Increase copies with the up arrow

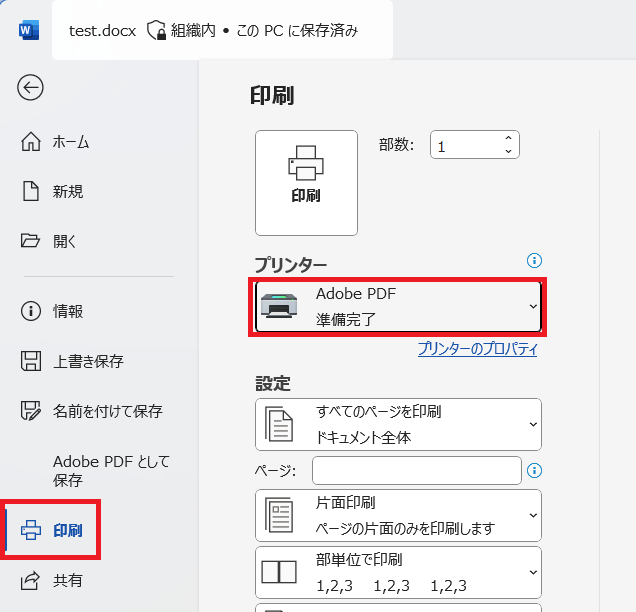coord(509,138)
